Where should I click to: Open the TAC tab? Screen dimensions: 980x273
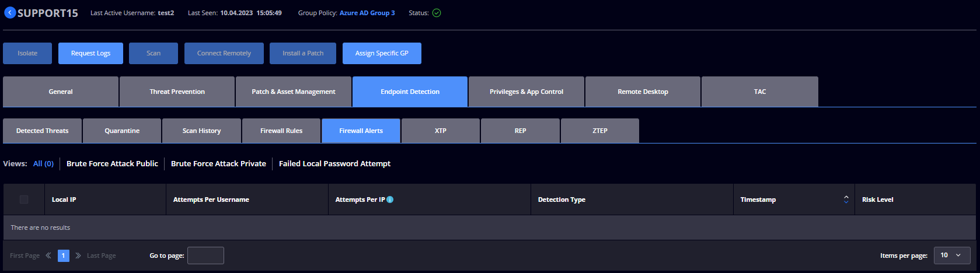pos(760,92)
